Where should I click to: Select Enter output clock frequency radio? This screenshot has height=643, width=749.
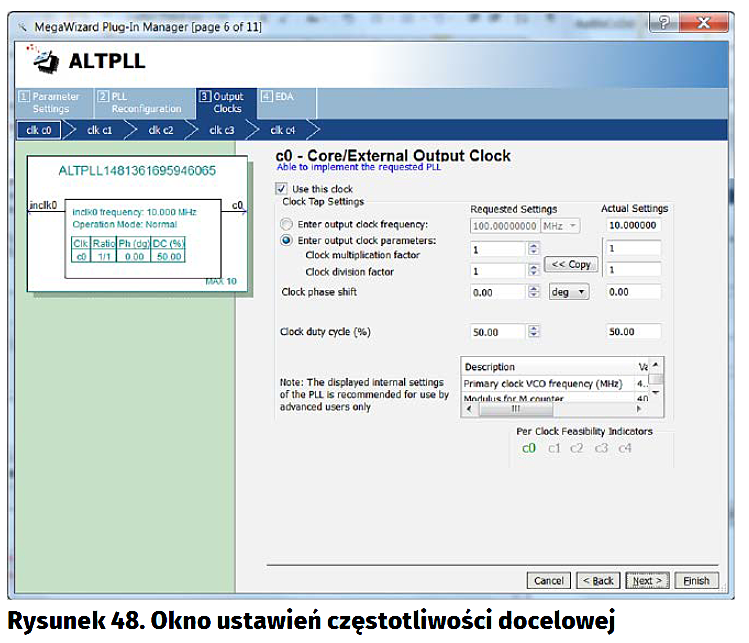pos(288,224)
